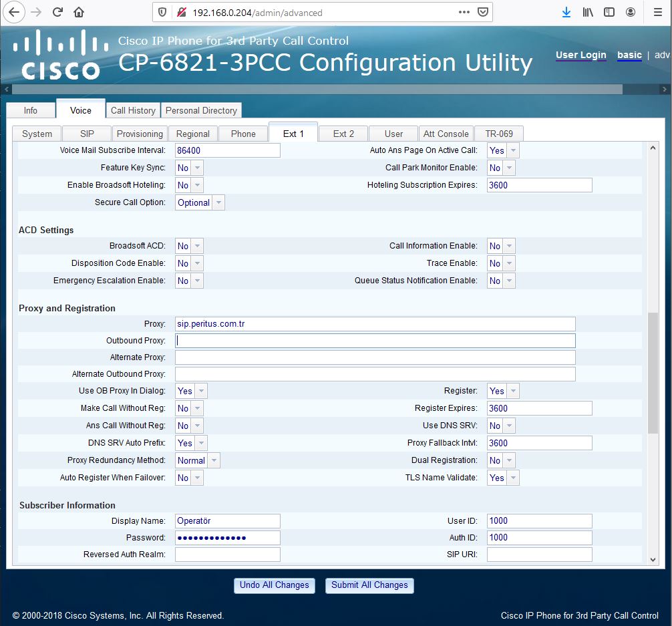Open the Dual Registration dropdown
Image resolution: width=672 pixels, height=626 pixels.
[501, 460]
